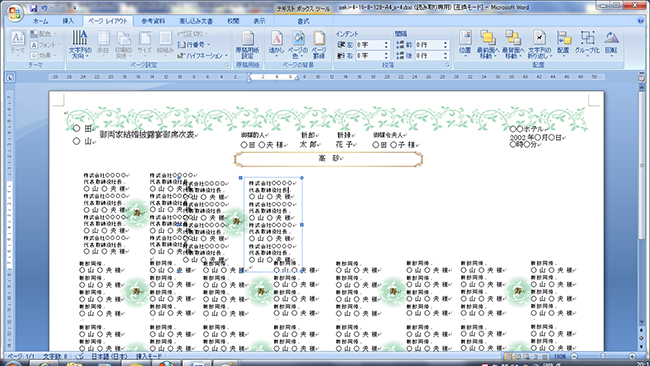Open the ページの色 page color icon

pyautogui.click(x=298, y=44)
